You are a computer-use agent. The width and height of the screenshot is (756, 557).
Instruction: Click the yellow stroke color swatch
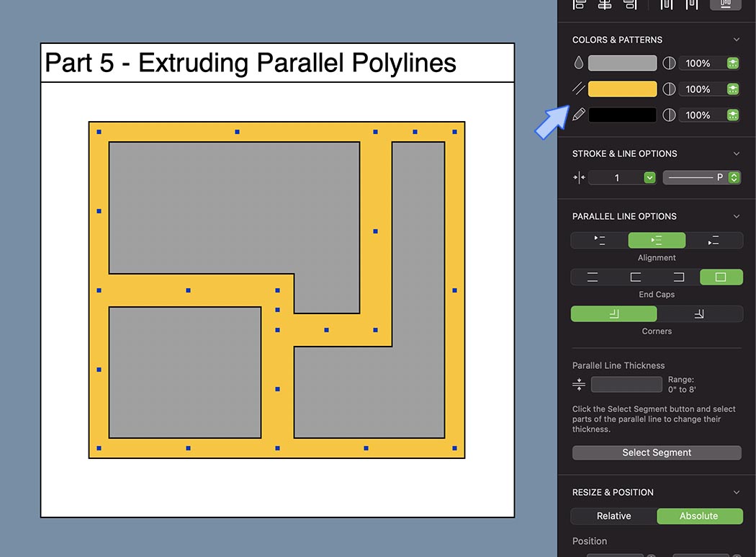(x=622, y=88)
